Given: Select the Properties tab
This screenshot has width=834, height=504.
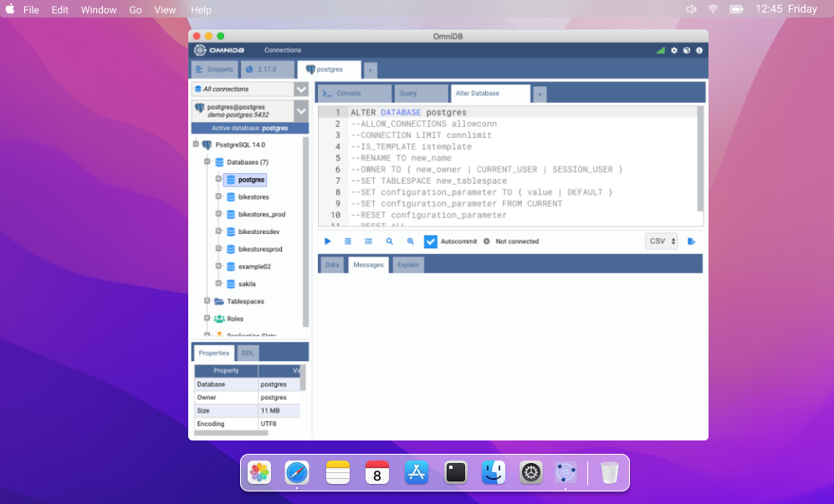Looking at the screenshot, I should (214, 353).
